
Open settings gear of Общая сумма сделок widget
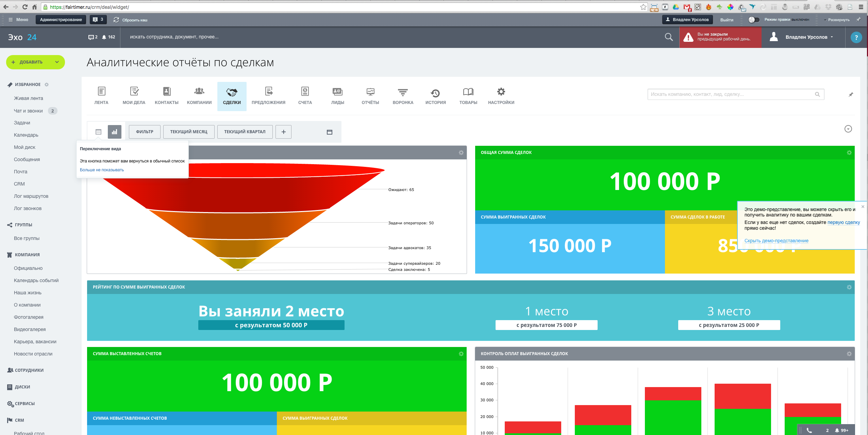(849, 153)
